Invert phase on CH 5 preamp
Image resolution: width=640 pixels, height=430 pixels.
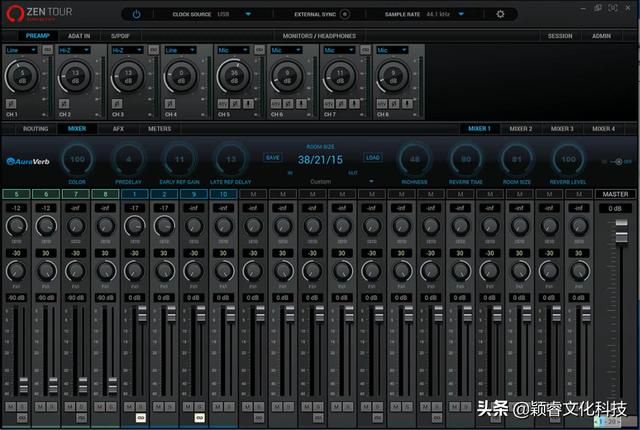(236, 104)
